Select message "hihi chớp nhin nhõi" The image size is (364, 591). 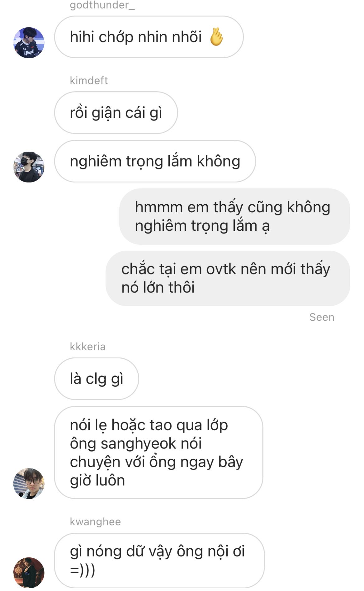click(x=149, y=37)
